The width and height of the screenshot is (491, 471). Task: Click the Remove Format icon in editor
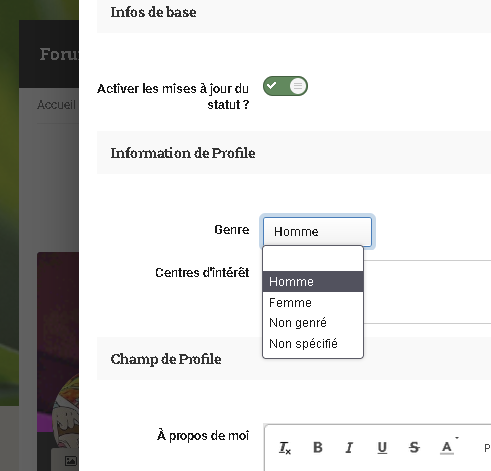tap(285, 447)
